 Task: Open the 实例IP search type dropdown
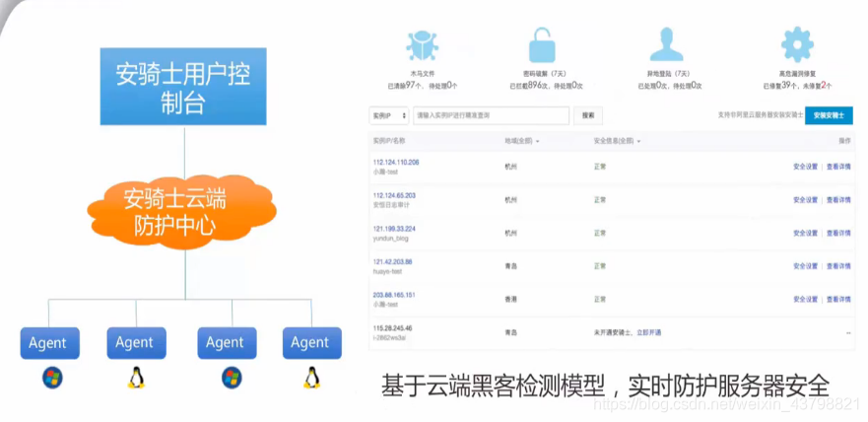point(388,115)
